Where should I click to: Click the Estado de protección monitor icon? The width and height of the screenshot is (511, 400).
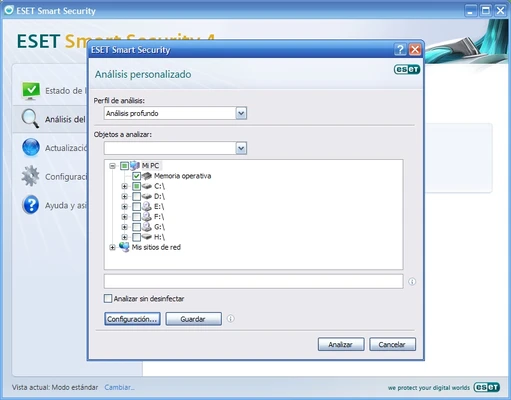[x=31, y=91]
